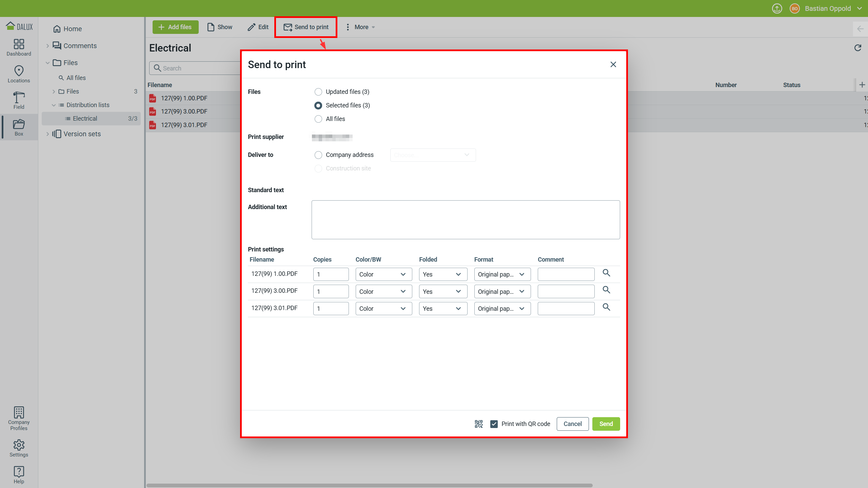Preview 127(99) 1.00.PDF magnifier icon
868x488 pixels.
pyautogui.click(x=606, y=273)
